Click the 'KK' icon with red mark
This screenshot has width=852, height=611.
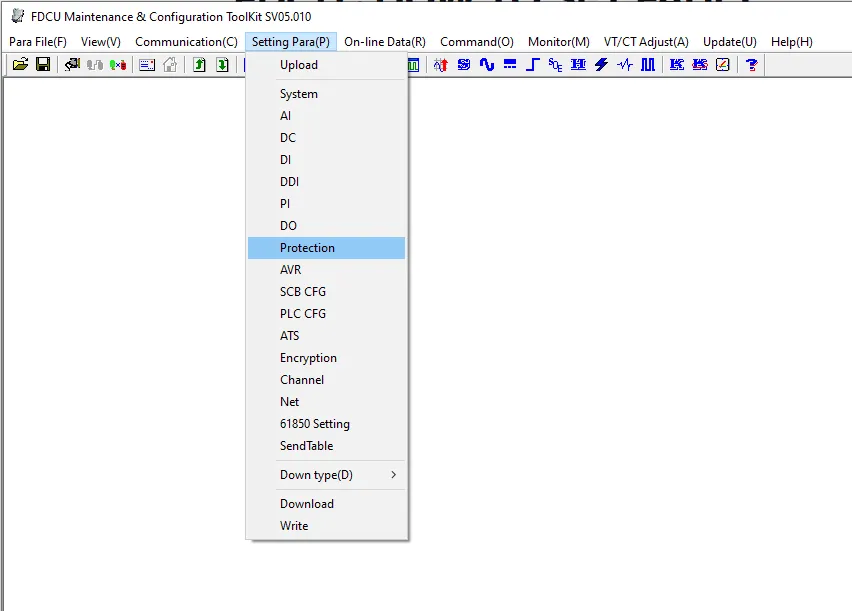700,65
